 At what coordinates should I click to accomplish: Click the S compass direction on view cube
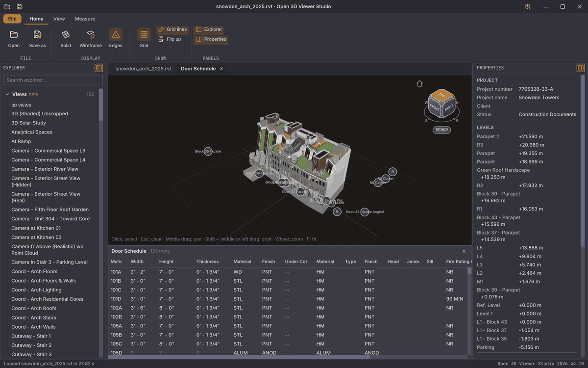[426, 120]
